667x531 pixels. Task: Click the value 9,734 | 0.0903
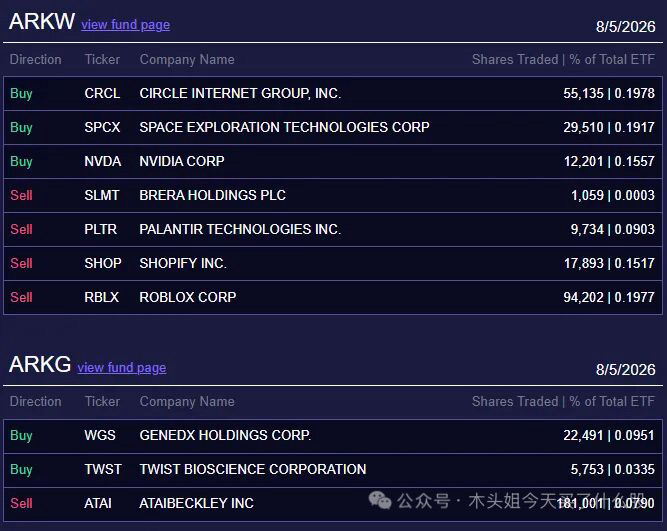click(613, 229)
